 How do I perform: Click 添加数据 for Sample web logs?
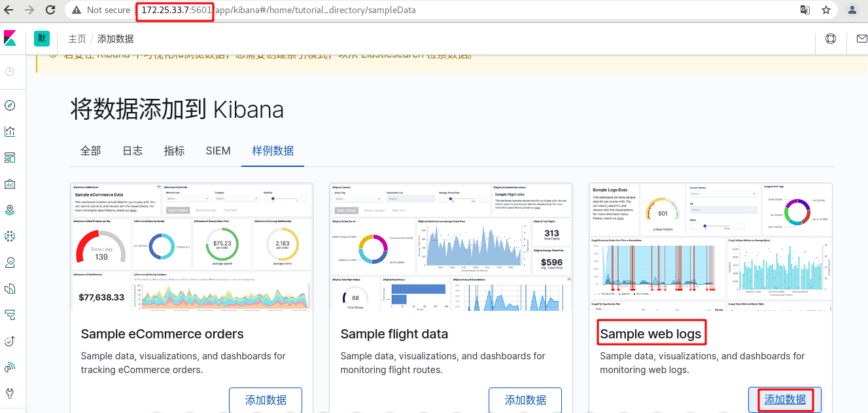(x=785, y=400)
